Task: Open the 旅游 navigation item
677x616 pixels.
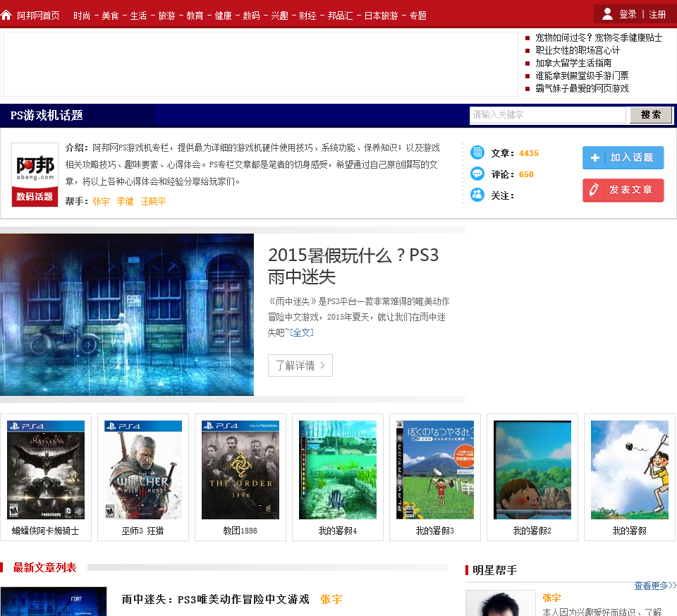Action: 166,16
